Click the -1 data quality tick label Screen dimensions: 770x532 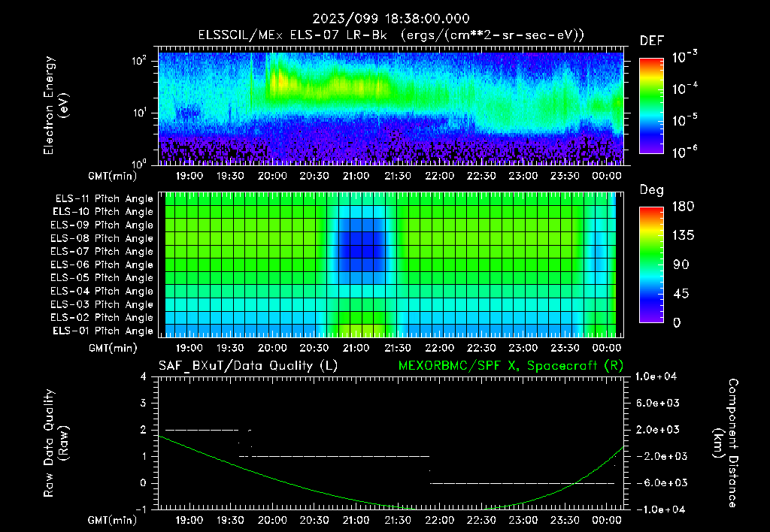point(141,509)
